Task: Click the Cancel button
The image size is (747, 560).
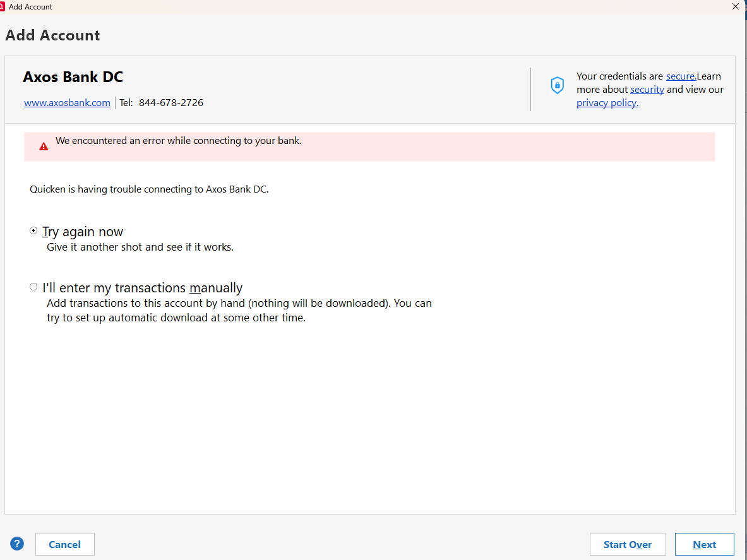Action: tap(65, 544)
